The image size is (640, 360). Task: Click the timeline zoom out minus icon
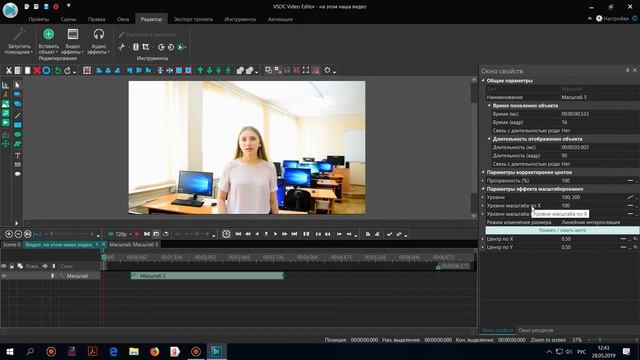tap(18, 234)
